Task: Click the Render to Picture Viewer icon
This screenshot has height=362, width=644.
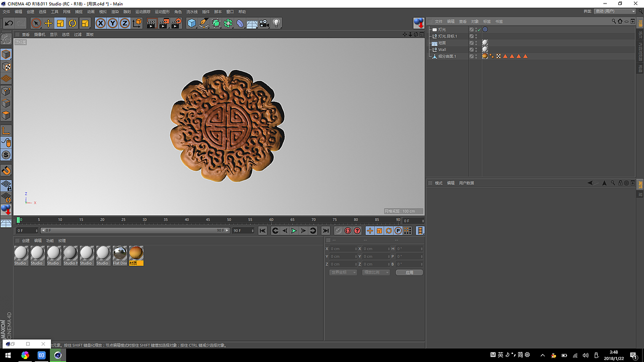Action: click(164, 23)
